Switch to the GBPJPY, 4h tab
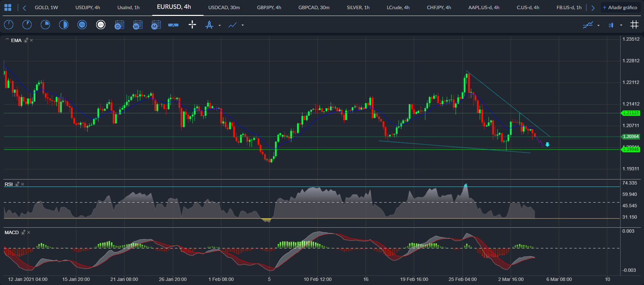Screen dimensions: 644x285 click(269, 7)
